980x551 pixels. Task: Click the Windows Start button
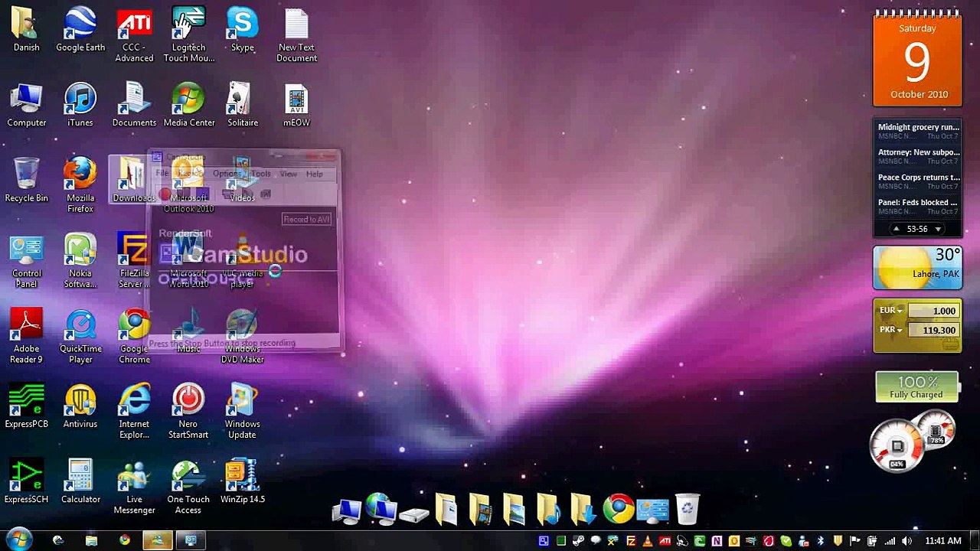pos(18,540)
